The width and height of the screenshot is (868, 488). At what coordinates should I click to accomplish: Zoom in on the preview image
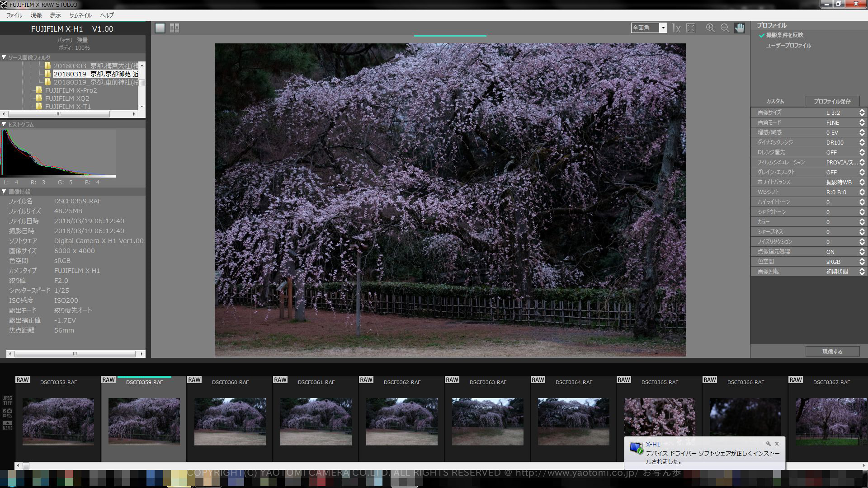(x=710, y=28)
